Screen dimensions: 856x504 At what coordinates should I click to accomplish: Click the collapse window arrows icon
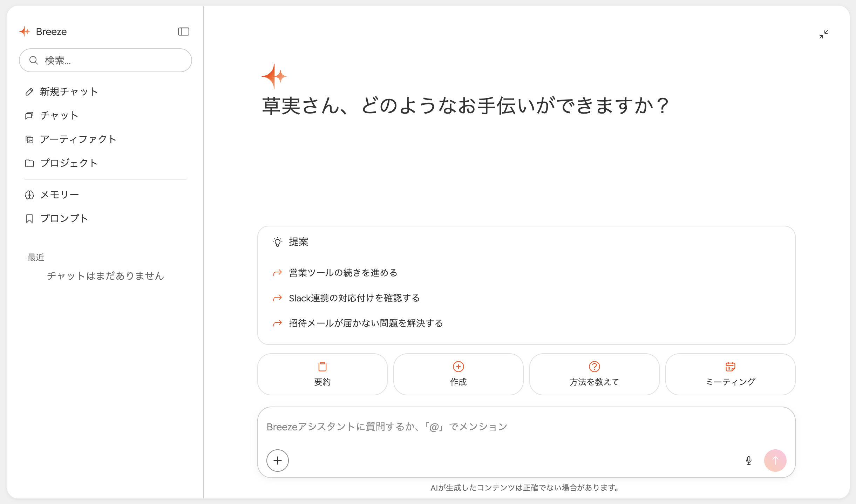824,34
